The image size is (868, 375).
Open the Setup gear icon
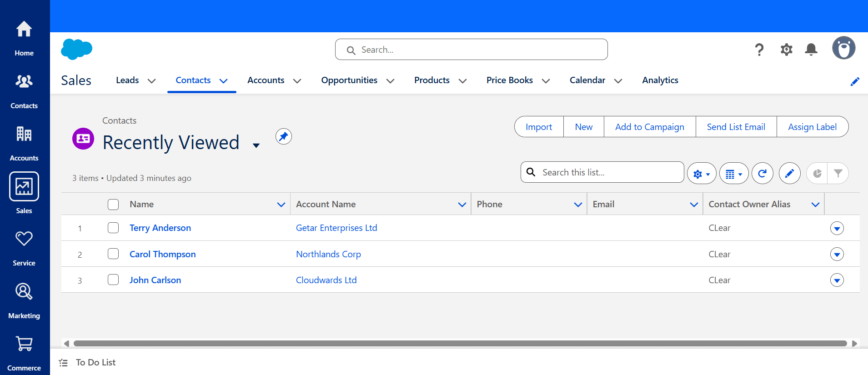click(x=786, y=49)
